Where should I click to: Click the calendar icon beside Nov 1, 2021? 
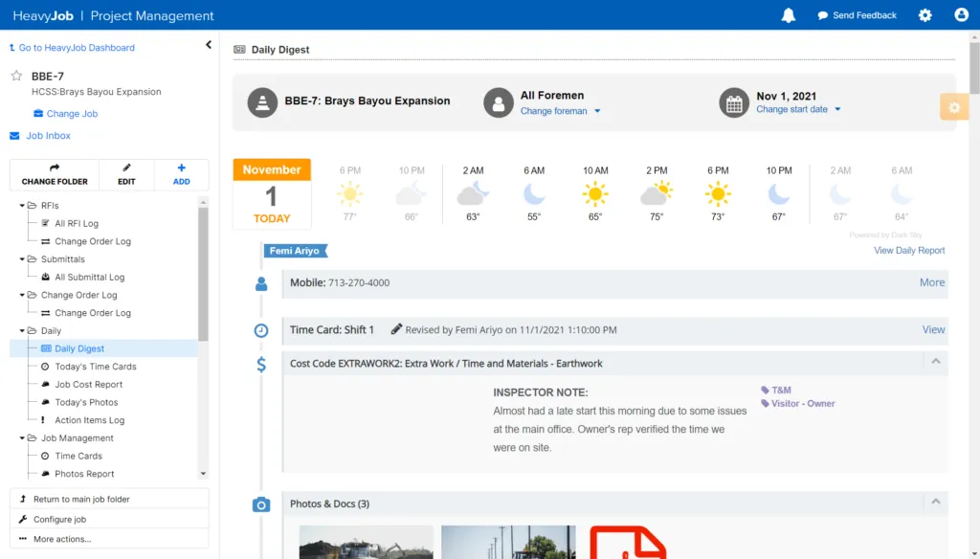click(734, 102)
